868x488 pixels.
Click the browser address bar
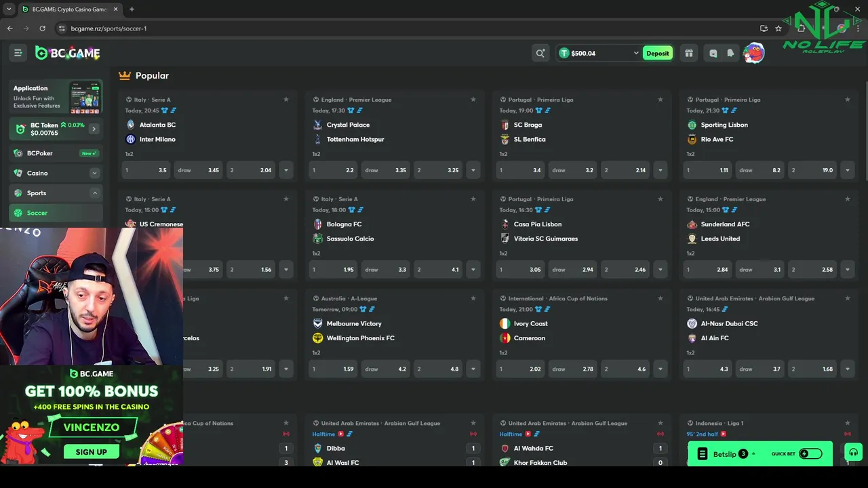click(407, 28)
